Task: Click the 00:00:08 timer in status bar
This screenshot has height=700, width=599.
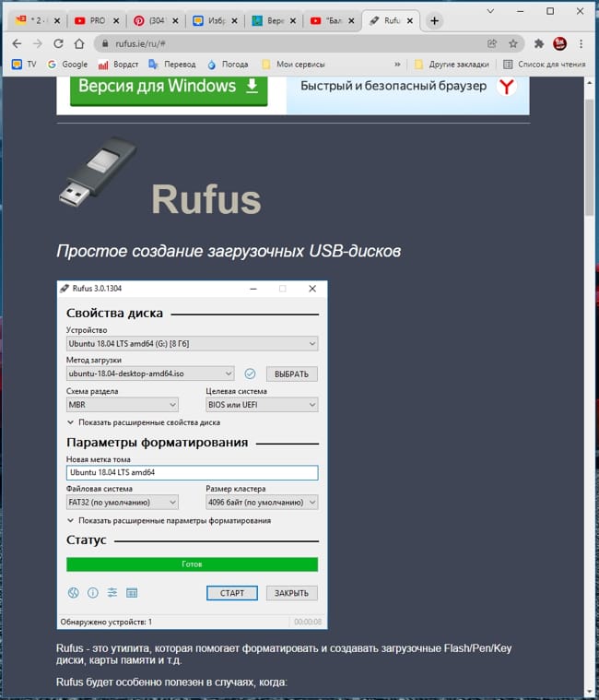Action: [x=308, y=622]
